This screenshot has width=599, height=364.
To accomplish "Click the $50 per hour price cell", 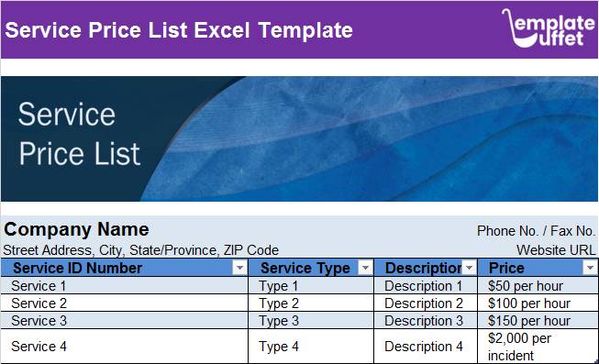I will [x=538, y=286].
